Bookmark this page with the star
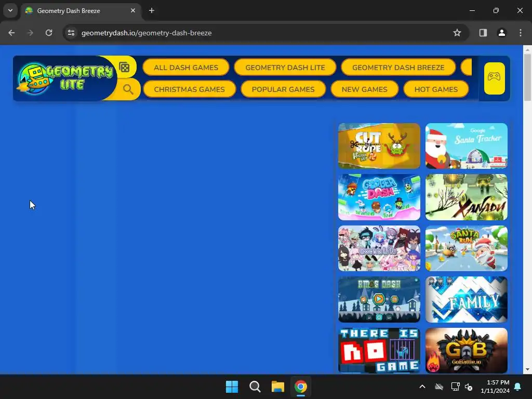532x399 pixels. (457, 33)
